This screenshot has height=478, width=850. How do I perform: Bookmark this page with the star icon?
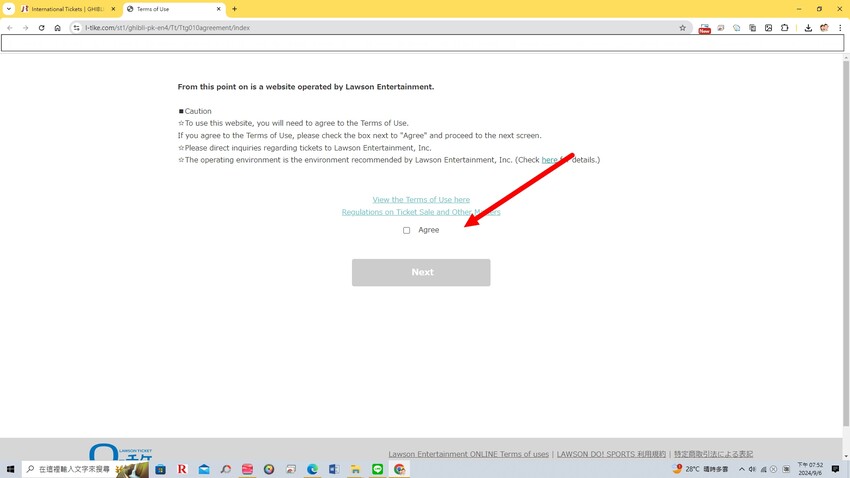[x=683, y=28]
